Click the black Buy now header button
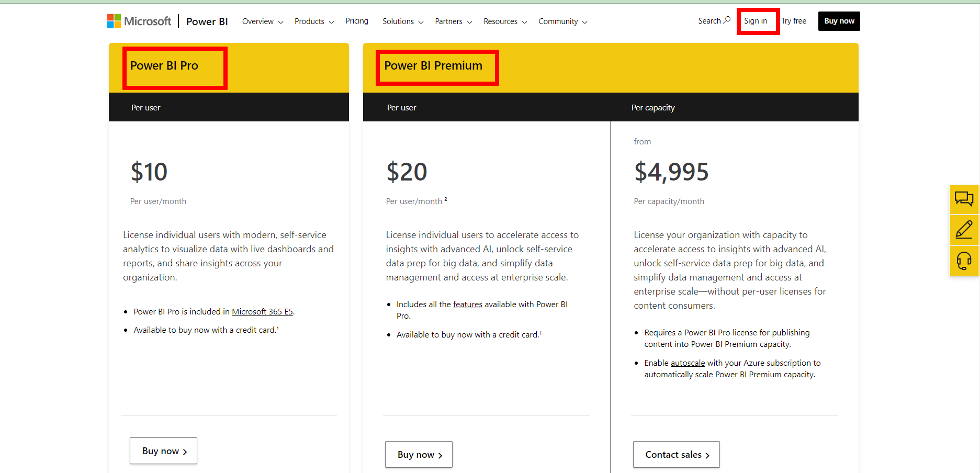The width and height of the screenshot is (980, 473). [x=839, y=21]
